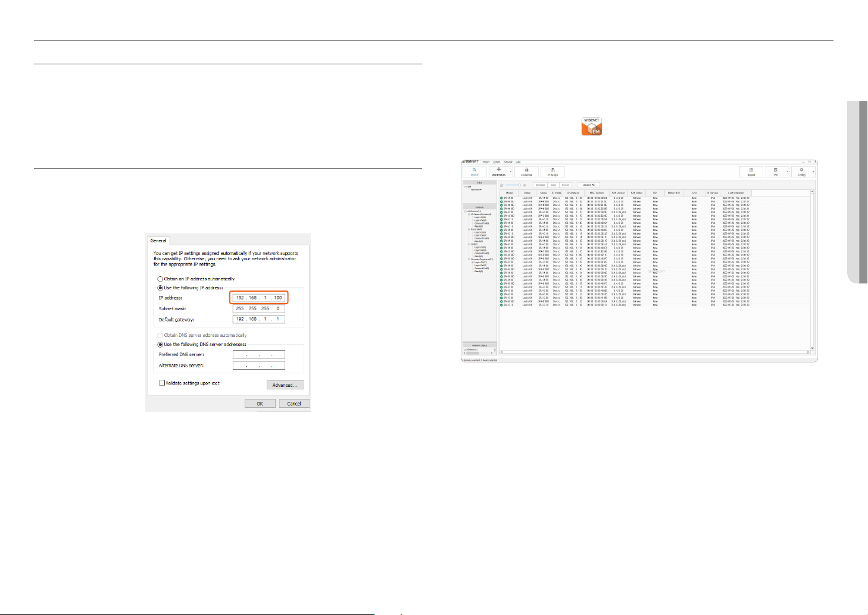868x615 pixels.
Task: Click the Add Devices plus icon
Action: [x=499, y=170]
